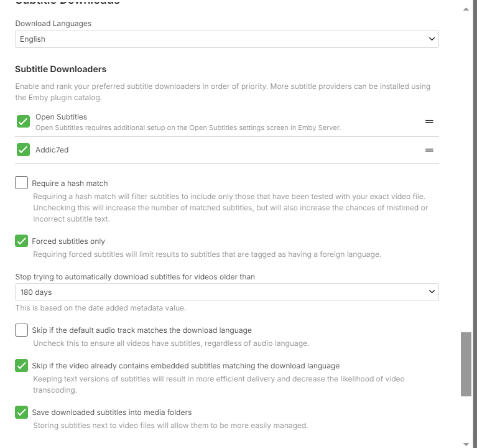Click scrollbar up arrow at top
This screenshot has height=448, width=477.
(x=466, y=10)
